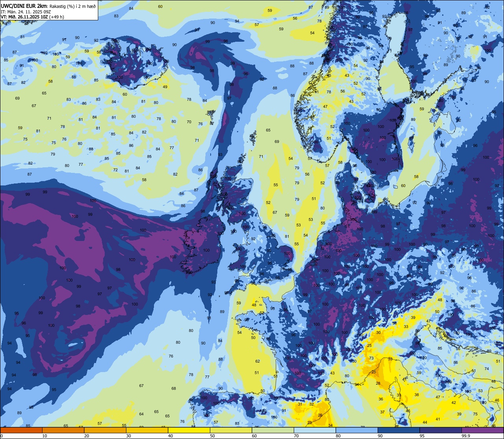Click the 50–60 % pale yellow legend swatch

point(231,430)
